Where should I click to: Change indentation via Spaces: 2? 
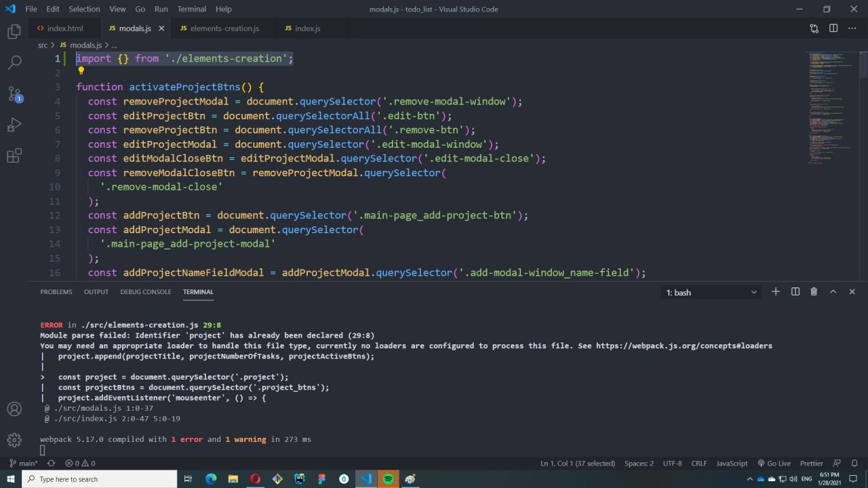tap(639, 463)
